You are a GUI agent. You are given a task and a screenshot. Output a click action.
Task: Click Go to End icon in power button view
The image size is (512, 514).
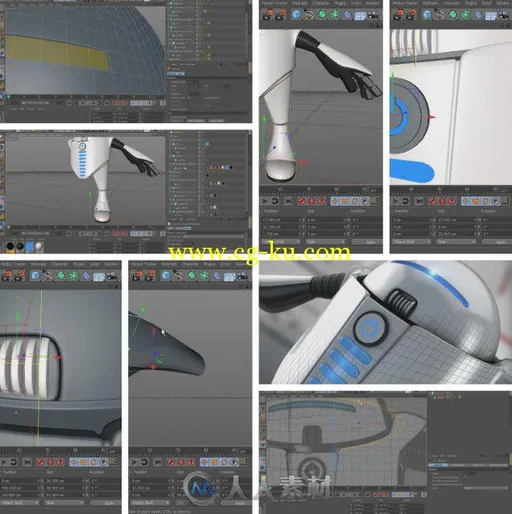419,201
